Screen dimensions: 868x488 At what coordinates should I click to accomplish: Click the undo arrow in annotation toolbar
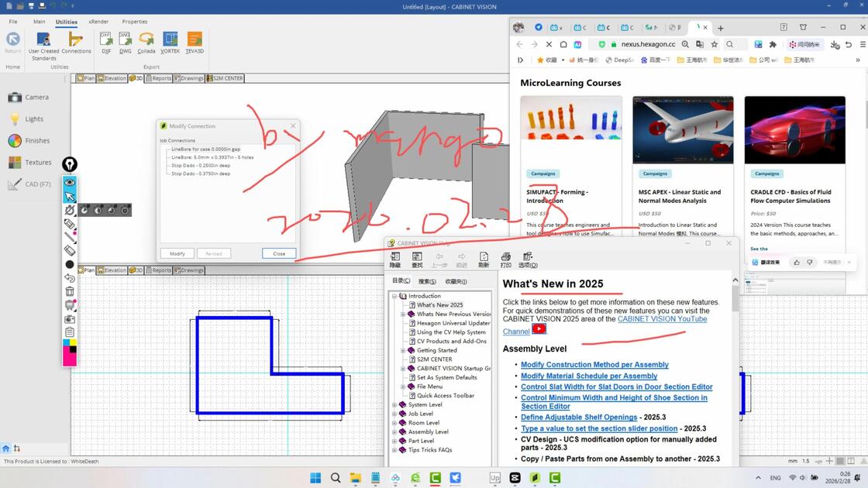coord(70,278)
